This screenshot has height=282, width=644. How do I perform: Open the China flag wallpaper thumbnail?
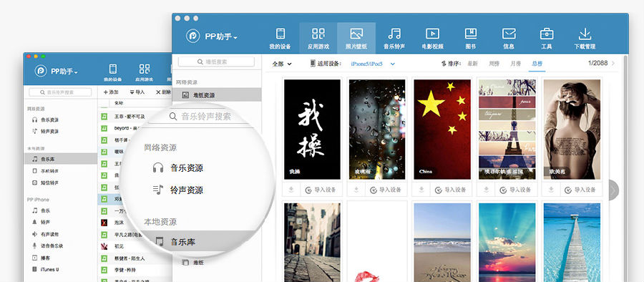point(442,130)
